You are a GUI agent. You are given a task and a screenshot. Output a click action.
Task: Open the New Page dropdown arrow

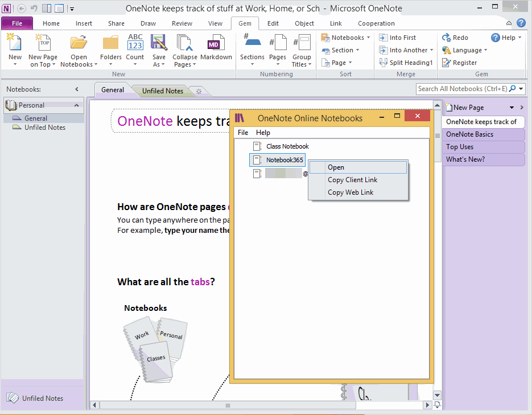512,108
